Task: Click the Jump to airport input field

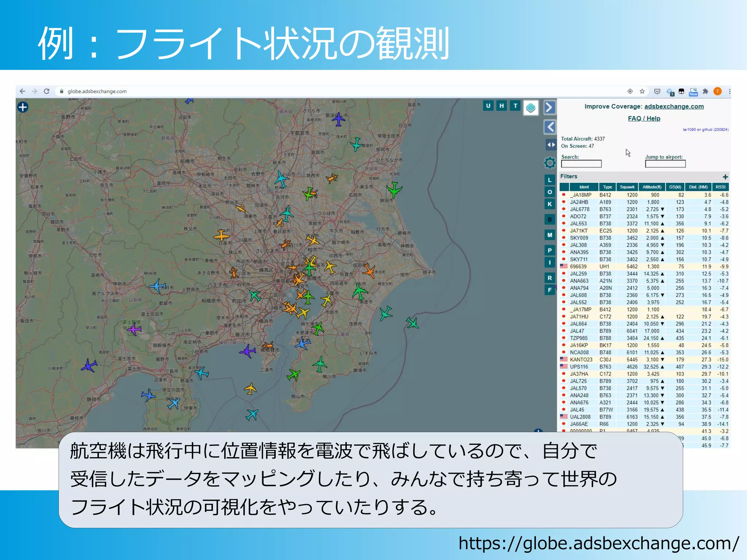Action: pyautogui.click(x=665, y=164)
